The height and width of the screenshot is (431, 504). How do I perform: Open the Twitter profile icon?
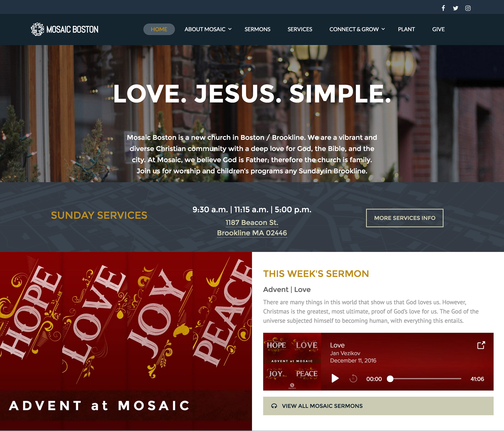click(x=455, y=8)
